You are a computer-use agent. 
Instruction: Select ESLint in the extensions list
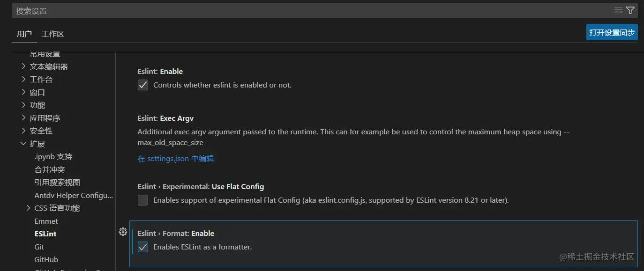[x=45, y=234]
